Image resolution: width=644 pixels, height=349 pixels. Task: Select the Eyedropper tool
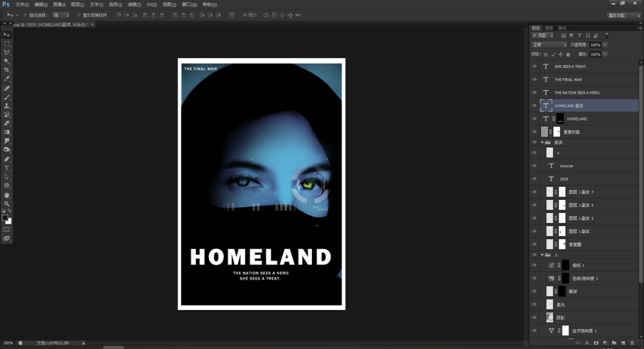pyautogui.click(x=7, y=79)
